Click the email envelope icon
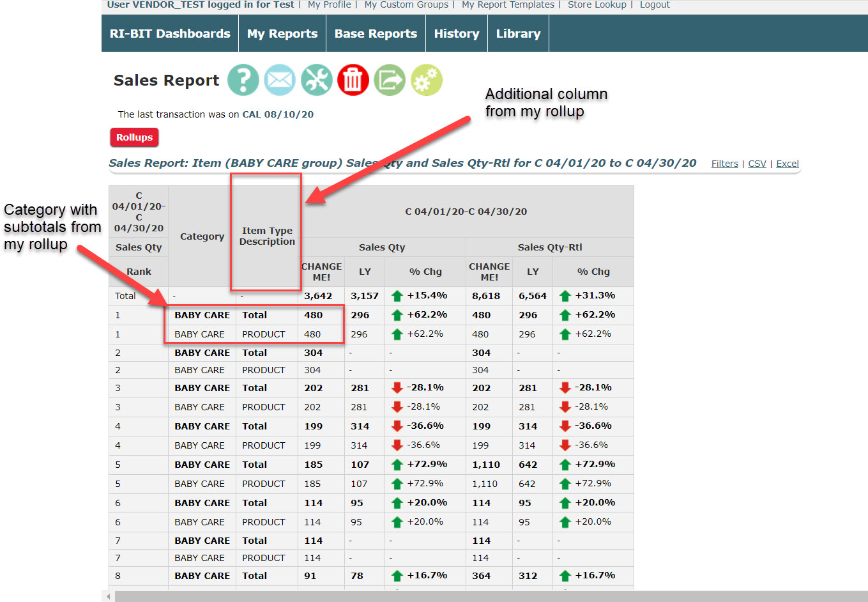The width and height of the screenshot is (868, 602). tap(280, 81)
